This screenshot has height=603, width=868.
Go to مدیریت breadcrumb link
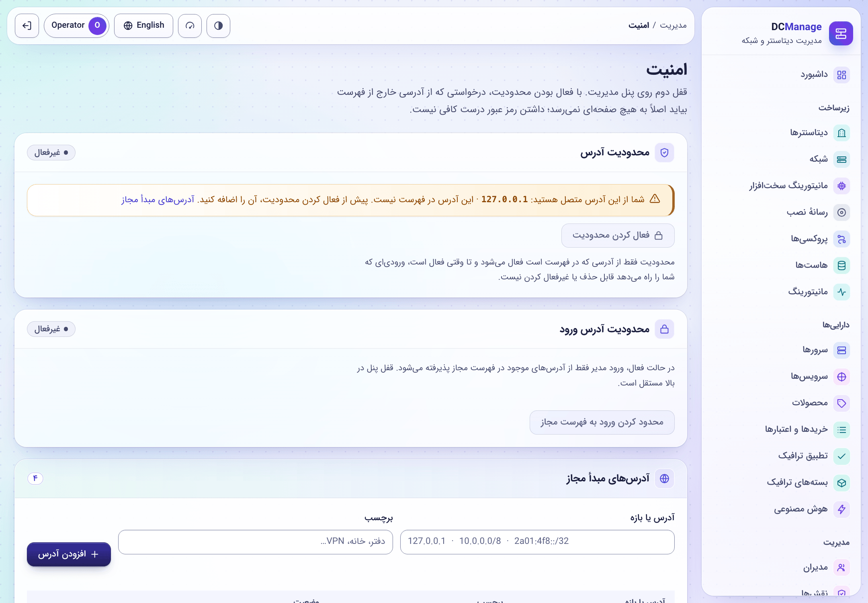pos(673,25)
